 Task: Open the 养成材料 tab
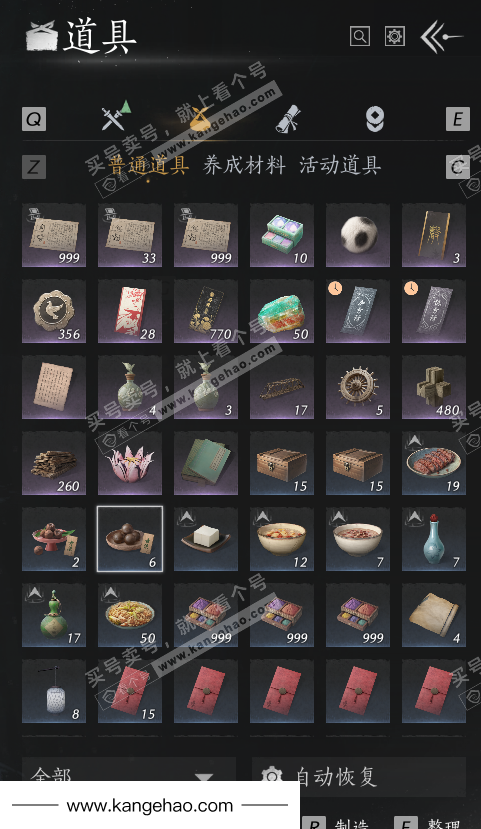pyautogui.click(x=244, y=165)
